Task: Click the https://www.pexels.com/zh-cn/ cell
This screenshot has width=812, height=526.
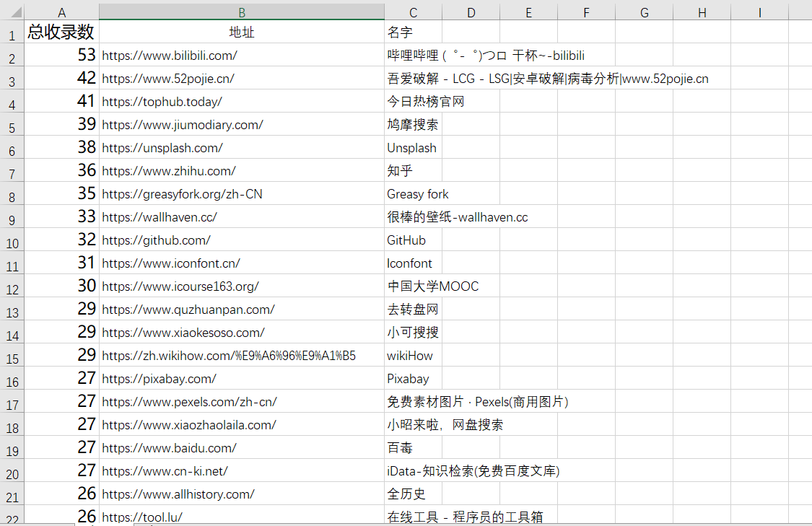Action: click(x=242, y=401)
